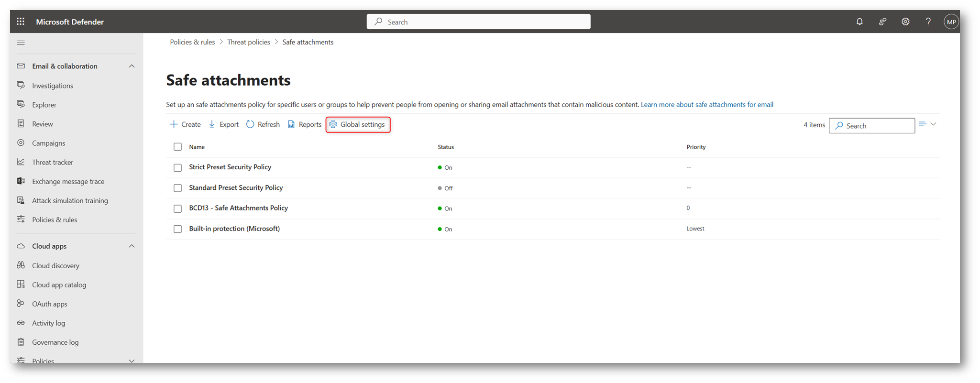Open Cloud app catalog in sidebar
The image size is (980, 383).
pyautogui.click(x=59, y=285)
